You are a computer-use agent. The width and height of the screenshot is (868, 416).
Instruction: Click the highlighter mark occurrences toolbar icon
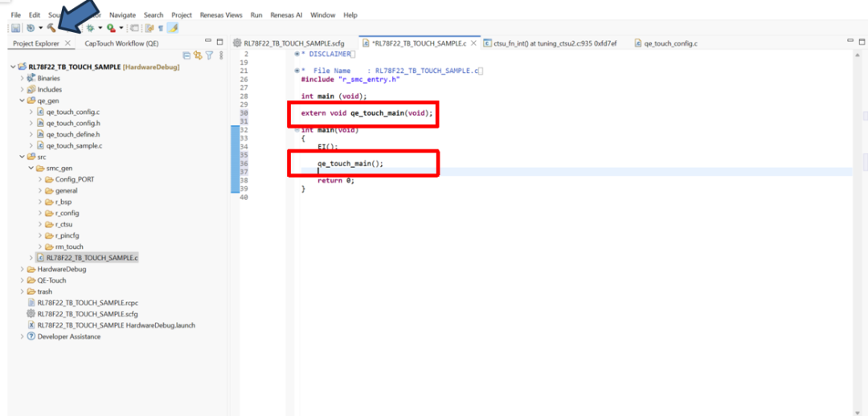[173, 28]
